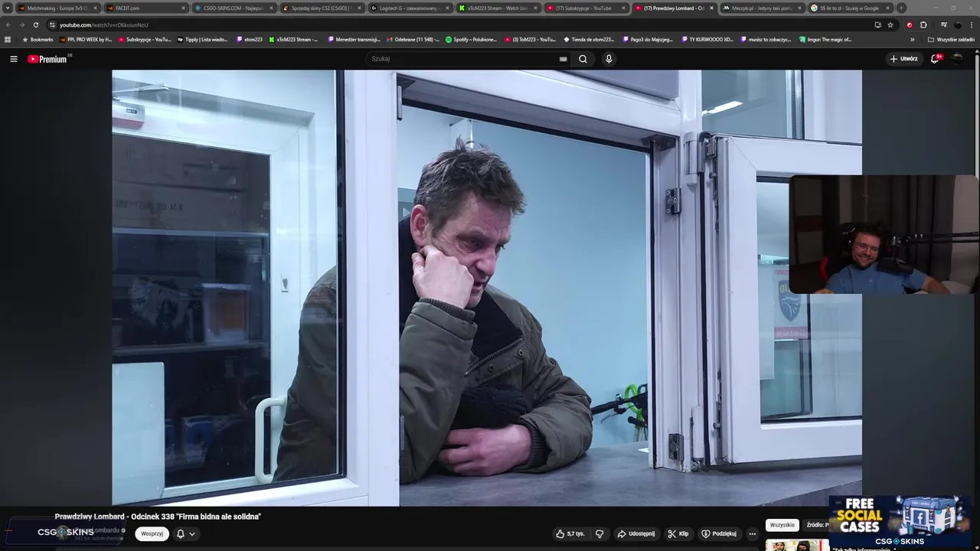Switch to Logitech G tab
Image resolution: width=980 pixels, height=551 pixels.
pos(410,8)
